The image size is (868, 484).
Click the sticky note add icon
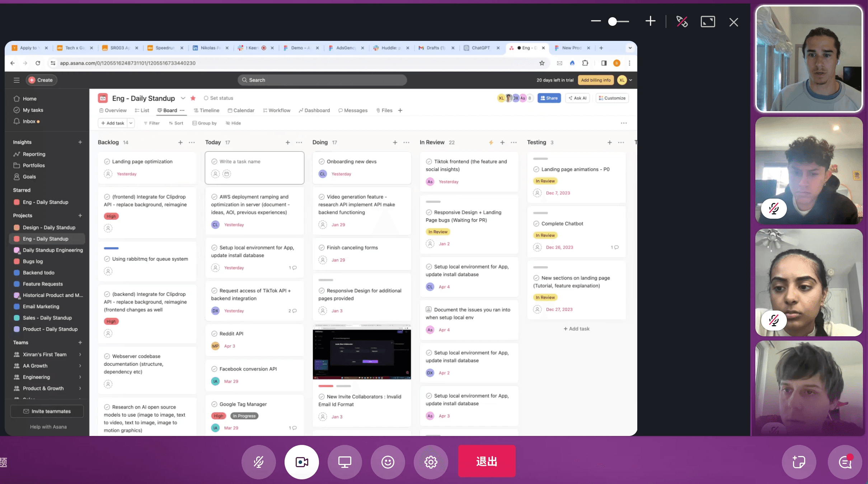(799, 462)
